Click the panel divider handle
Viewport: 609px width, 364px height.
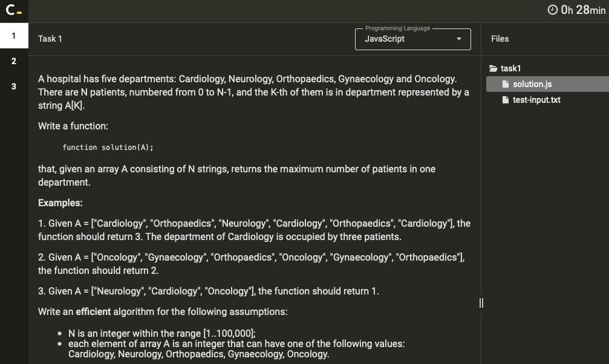coord(481,303)
